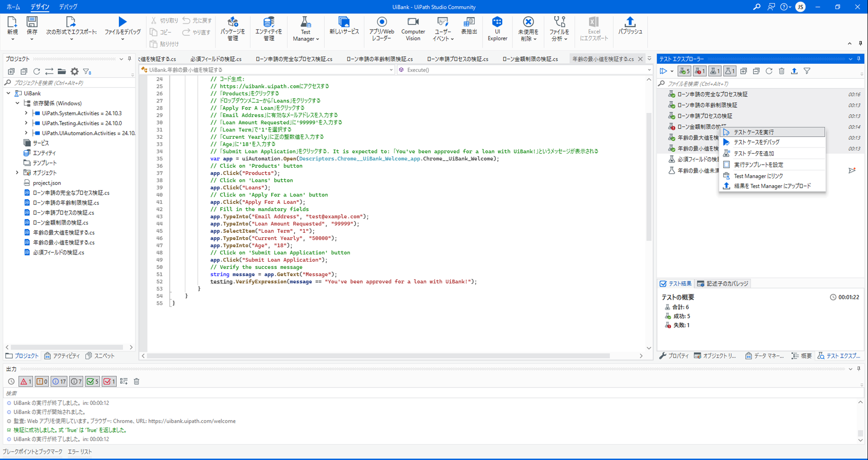Click the editor vertical scrollbar
Screen dimensions: 868x460
coord(649,177)
